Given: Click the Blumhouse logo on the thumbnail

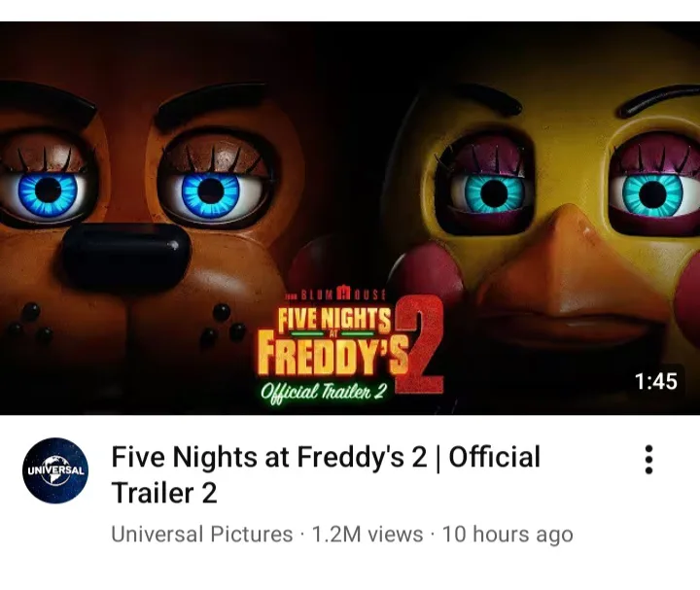Looking at the screenshot, I should click(335, 294).
